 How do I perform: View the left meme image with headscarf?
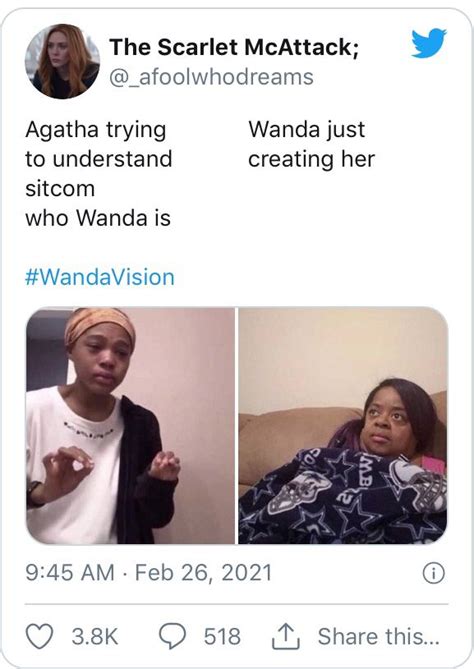(130, 425)
